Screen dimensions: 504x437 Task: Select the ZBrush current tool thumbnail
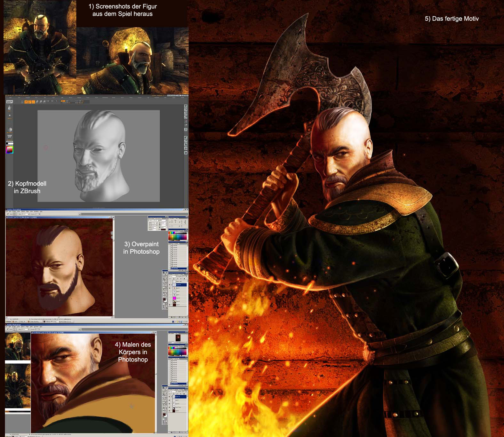point(10,108)
